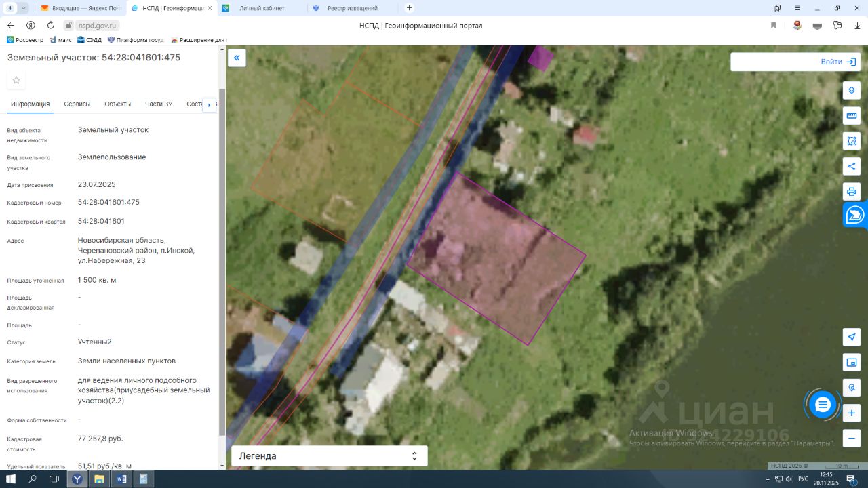Open the маис bookmark
The height and width of the screenshot is (488, 868).
coord(60,40)
